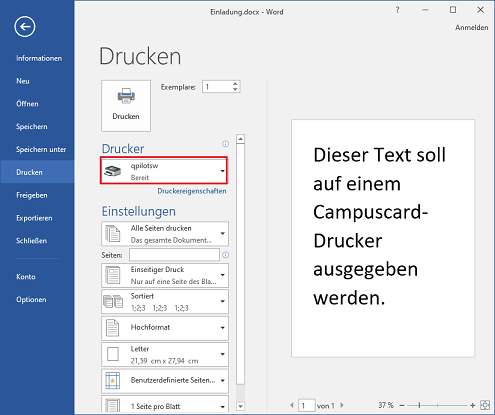The height and width of the screenshot is (415, 495).
Task: Maximize the Word window
Action: [453, 10]
